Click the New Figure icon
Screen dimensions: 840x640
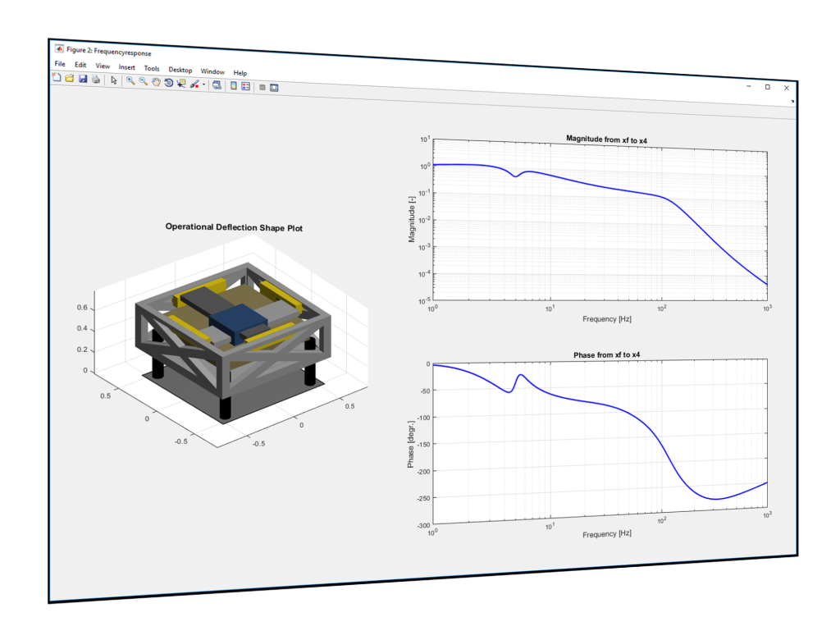tap(57, 78)
